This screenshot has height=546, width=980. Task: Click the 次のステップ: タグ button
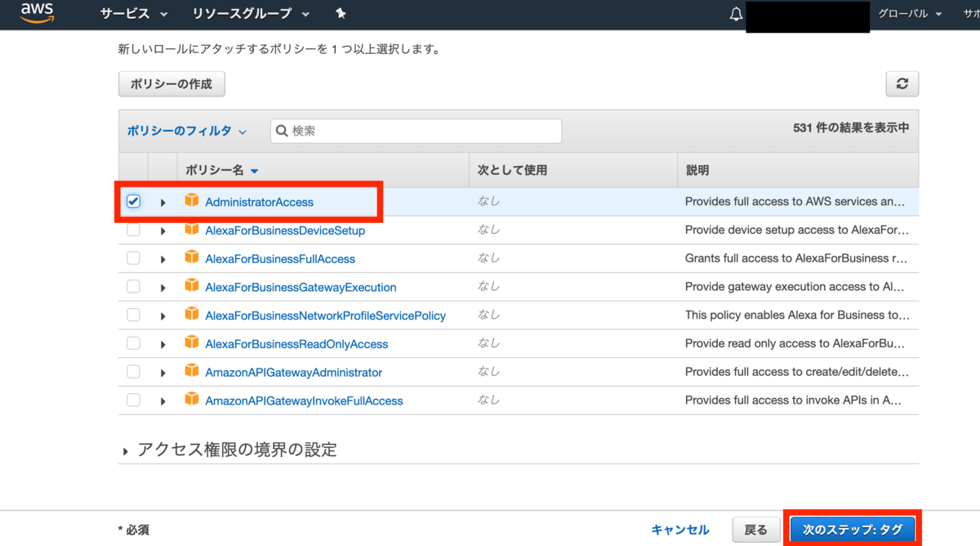tap(853, 530)
